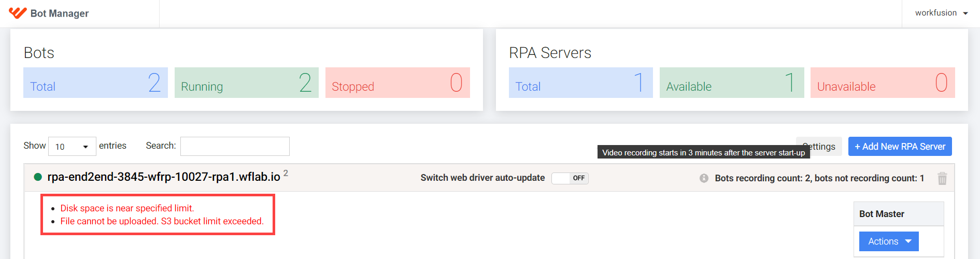The image size is (980, 259).
Task: Select the Bots Running tile
Action: point(247,83)
